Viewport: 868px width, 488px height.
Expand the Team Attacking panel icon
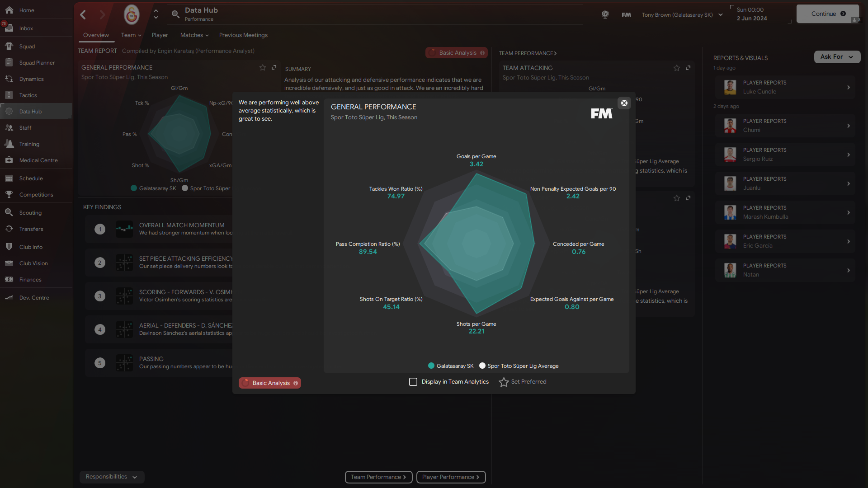pyautogui.click(x=688, y=68)
